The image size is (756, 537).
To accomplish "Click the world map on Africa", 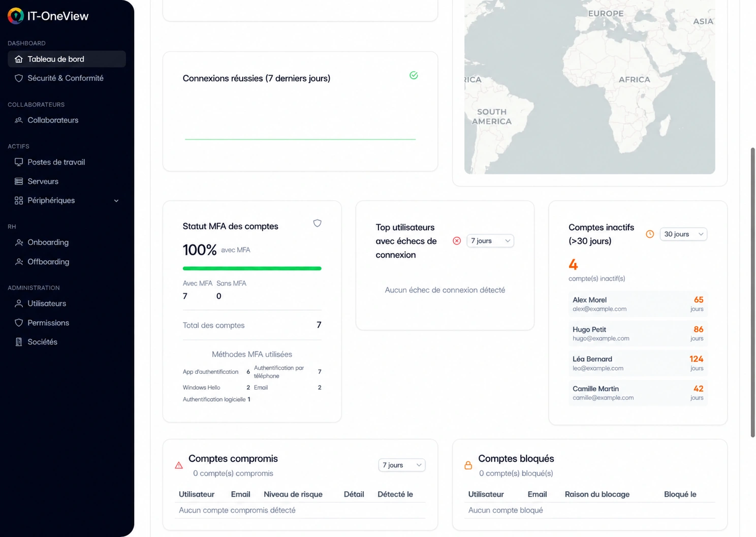I will point(634,79).
